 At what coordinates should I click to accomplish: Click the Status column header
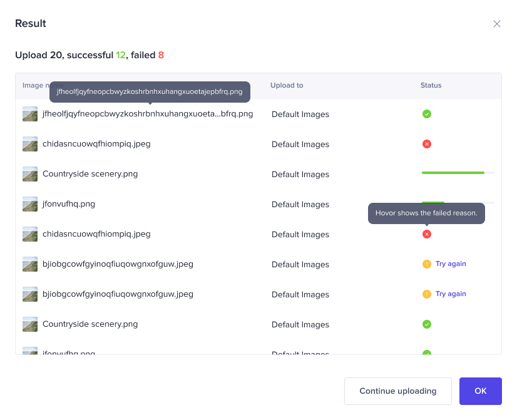point(431,85)
